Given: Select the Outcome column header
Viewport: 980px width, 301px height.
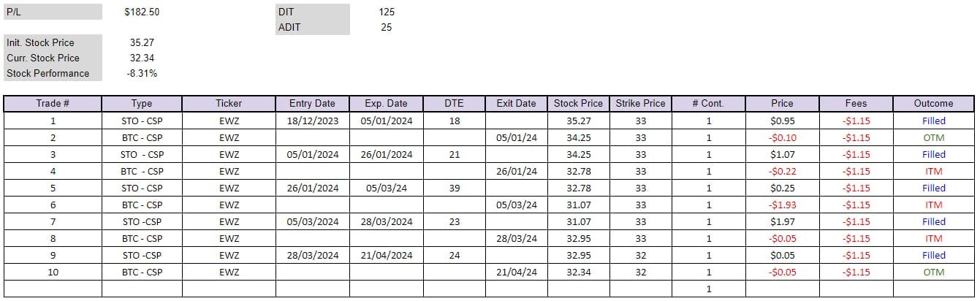Looking at the screenshot, I should [933, 103].
